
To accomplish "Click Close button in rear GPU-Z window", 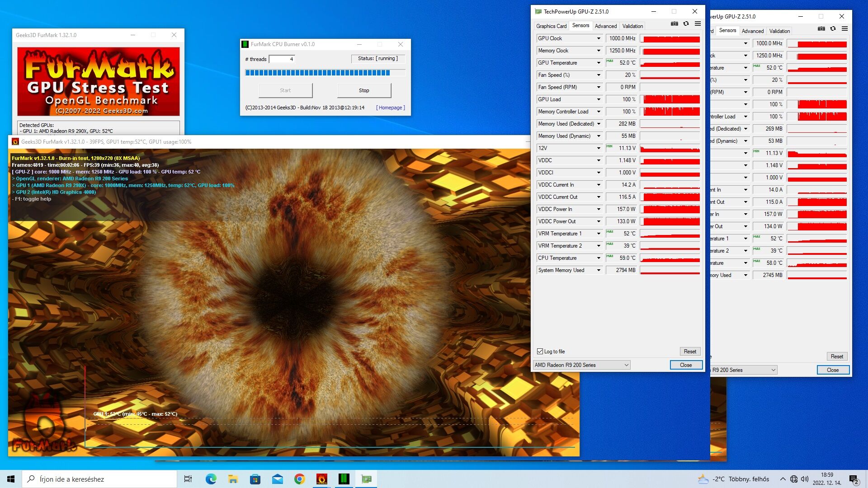I will [x=833, y=370].
